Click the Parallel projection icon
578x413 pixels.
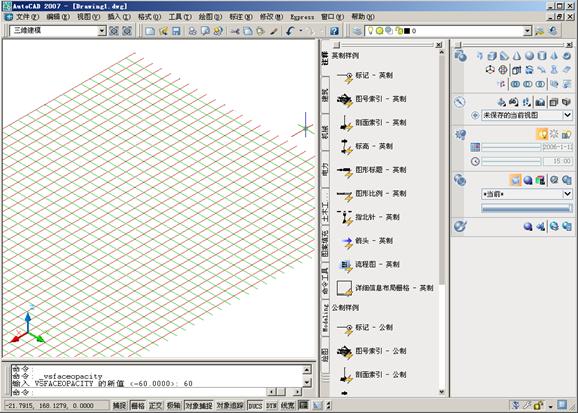553,102
